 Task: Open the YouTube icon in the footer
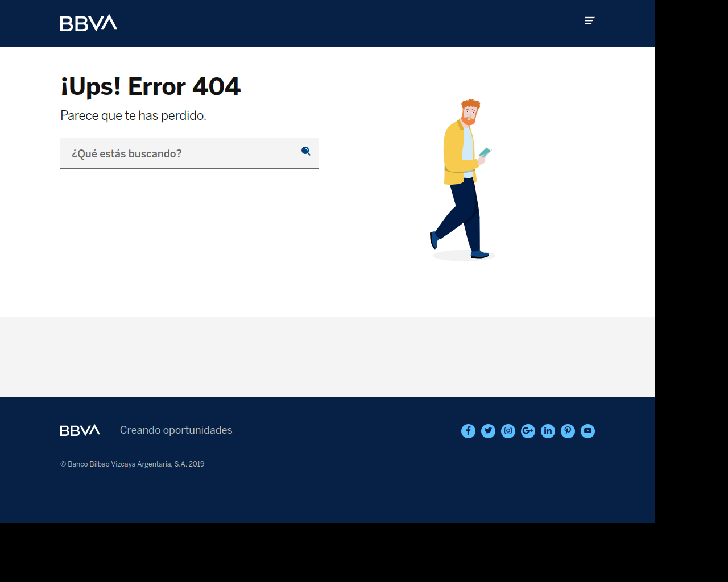588,431
